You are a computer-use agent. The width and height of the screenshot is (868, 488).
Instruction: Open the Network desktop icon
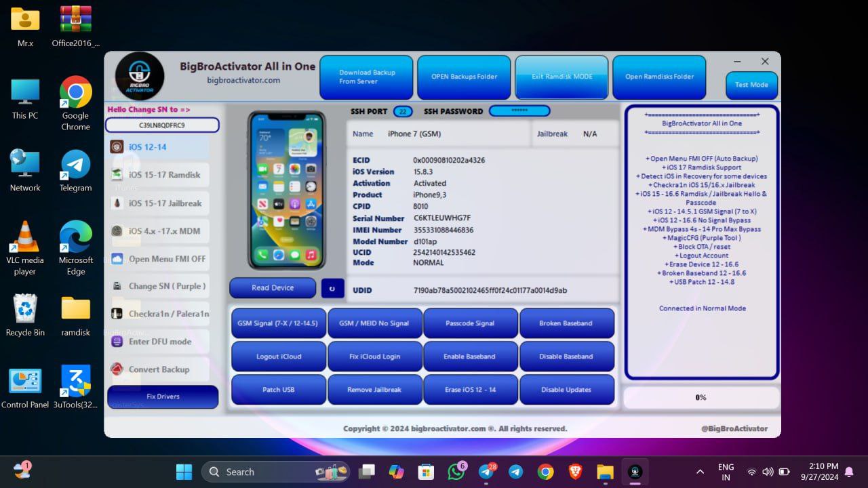pyautogui.click(x=25, y=171)
